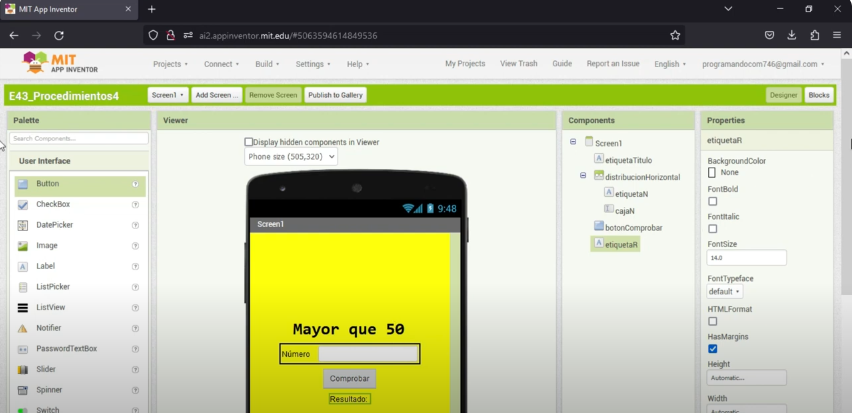Viewport: 852px width, 413px height.
Task: Open the Settings menu
Action: point(312,64)
